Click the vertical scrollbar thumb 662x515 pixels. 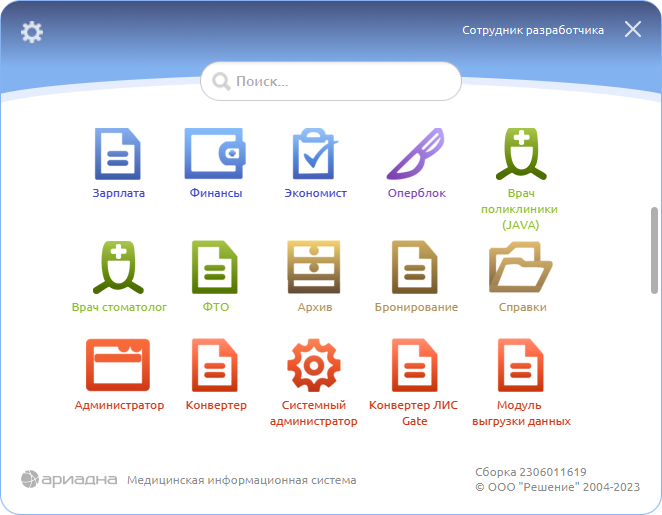(654, 250)
